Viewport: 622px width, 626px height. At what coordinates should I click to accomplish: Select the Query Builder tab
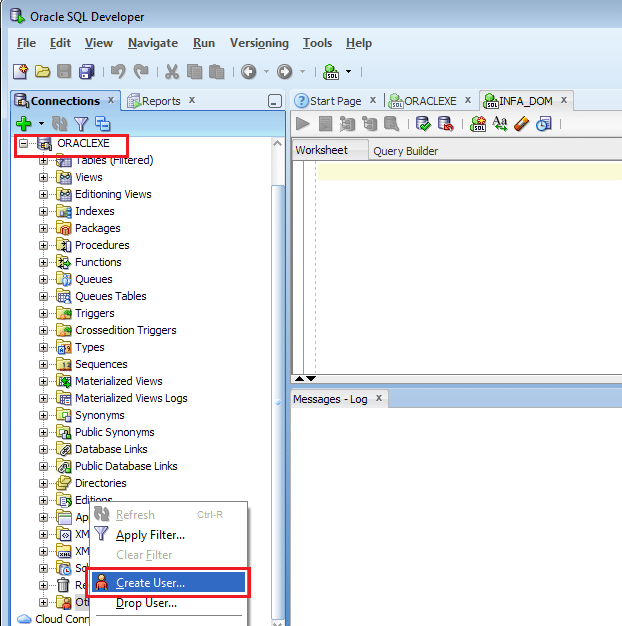click(405, 151)
